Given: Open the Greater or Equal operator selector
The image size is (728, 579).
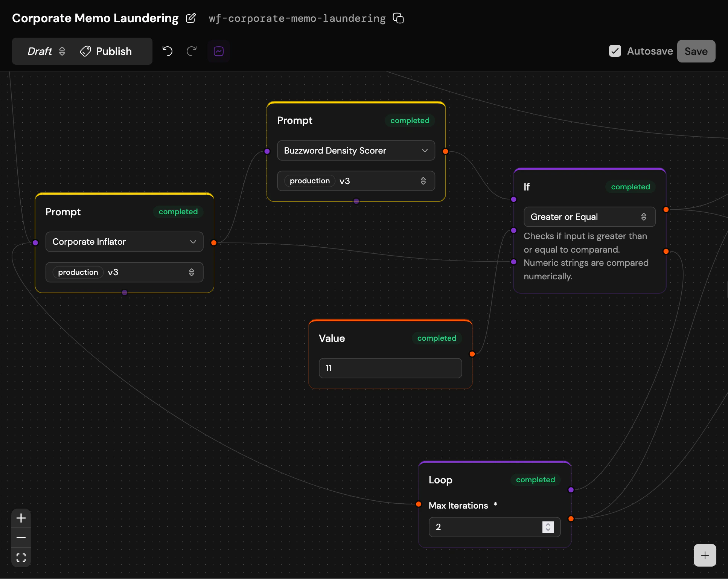Looking at the screenshot, I should point(589,217).
